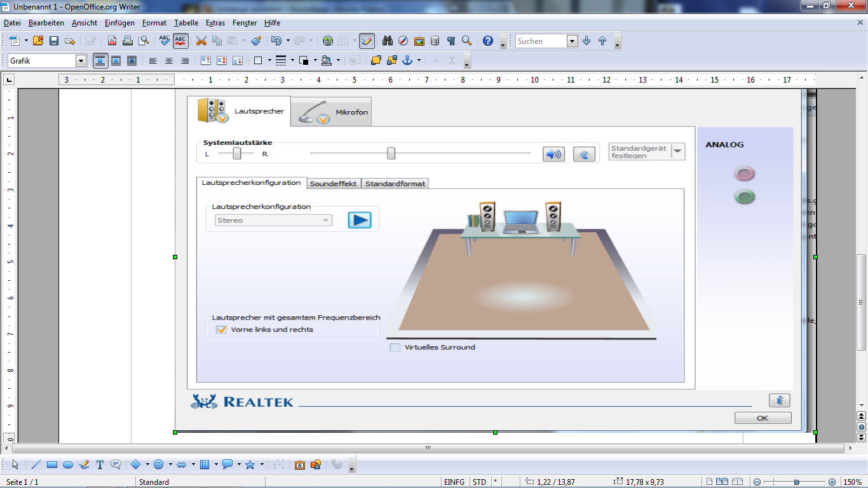
Task: Save the document via floppy disk icon
Action: 54,41
